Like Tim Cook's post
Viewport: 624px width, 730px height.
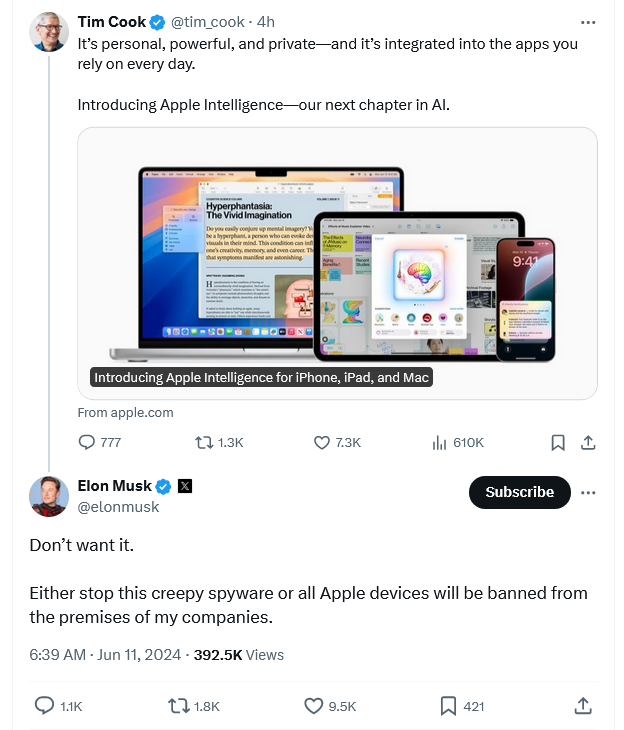(x=323, y=442)
